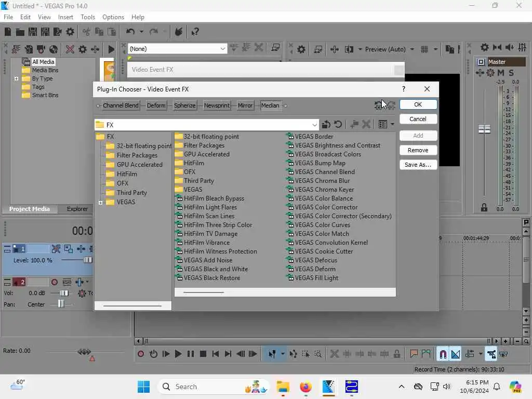The image size is (532, 399).
Task: Open File Explorer from taskbar
Action: [x=283, y=387]
